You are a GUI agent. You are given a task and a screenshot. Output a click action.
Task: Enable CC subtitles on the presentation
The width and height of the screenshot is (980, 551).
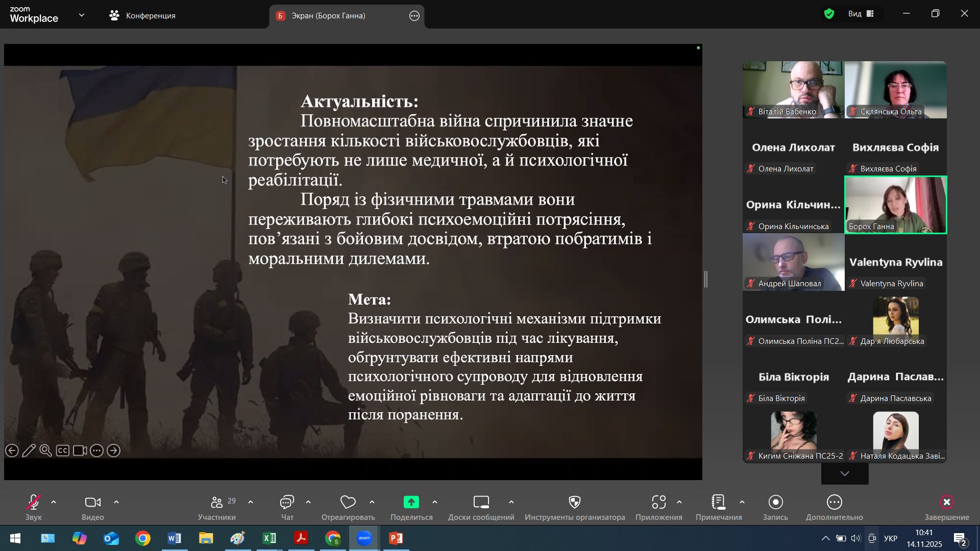tap(63, 451)
